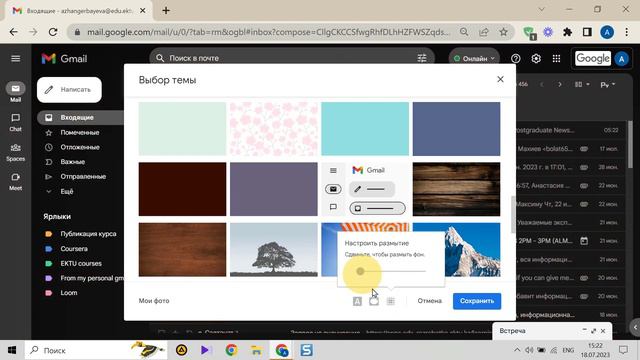This screenshot has width=640, height=360.
Task: Open the input language Ру dropdown
Action: pos(607,84)
